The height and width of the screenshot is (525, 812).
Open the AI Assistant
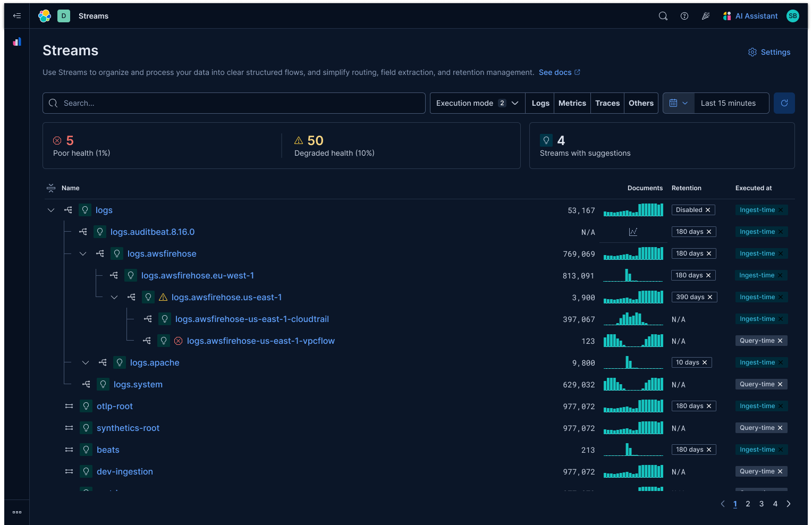[x=750, y=16]
